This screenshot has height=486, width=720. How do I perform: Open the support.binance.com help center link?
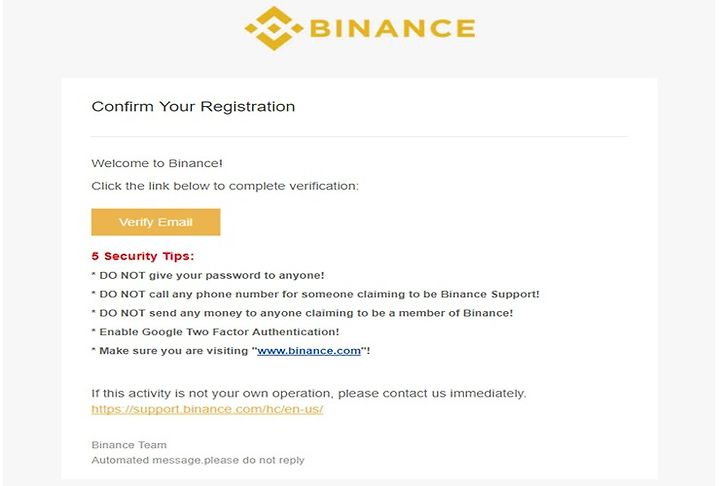[207, 409]
